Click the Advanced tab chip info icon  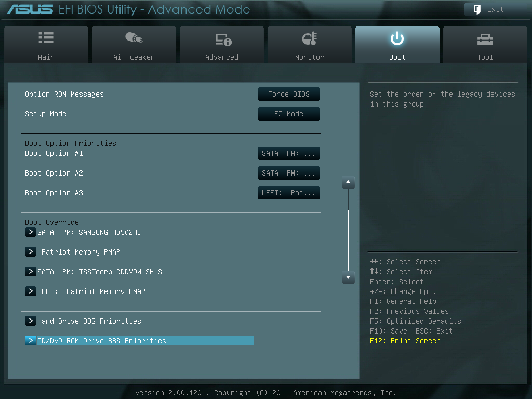[x=223, y=39]
